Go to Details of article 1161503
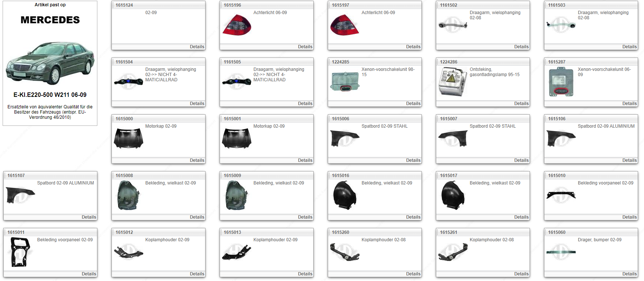 [630, 47]
